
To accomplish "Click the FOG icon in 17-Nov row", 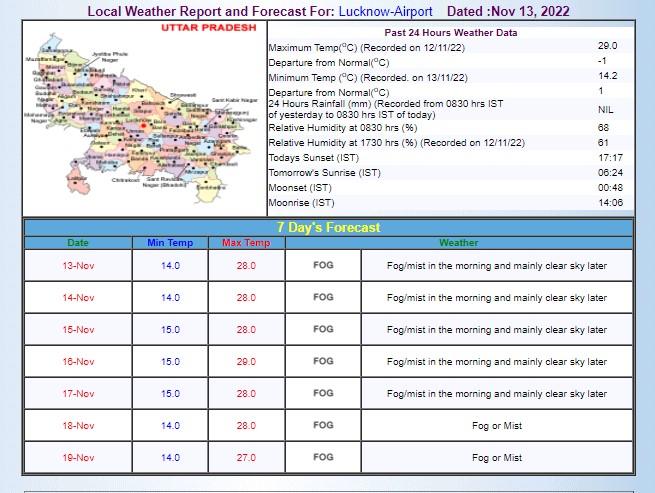I will [x=323, y=393].
